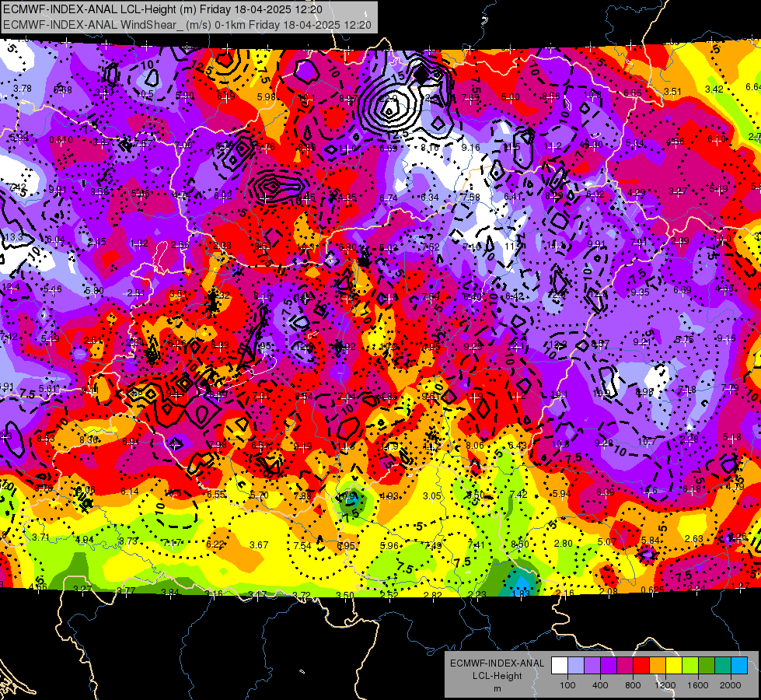Click the 3.42 wind shear value

tap(714, 89)
